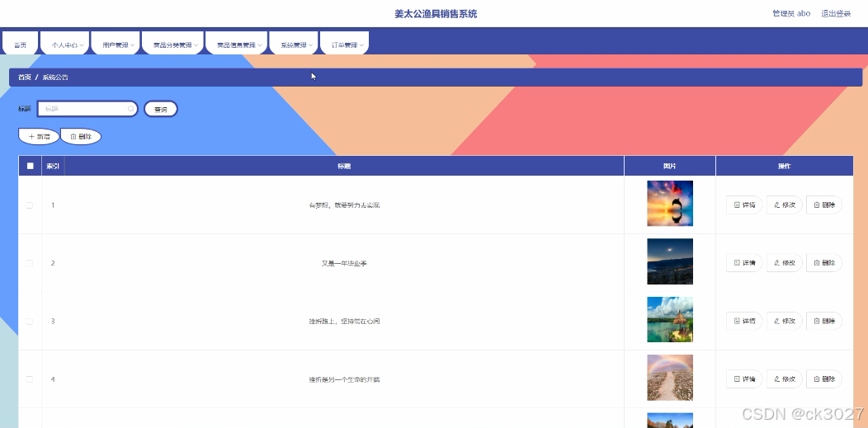This screenshot has width=868, height=428.
Task: Open the night sky thumbnail in row 2
Action: pyautogui.click(x=670, y=261)
